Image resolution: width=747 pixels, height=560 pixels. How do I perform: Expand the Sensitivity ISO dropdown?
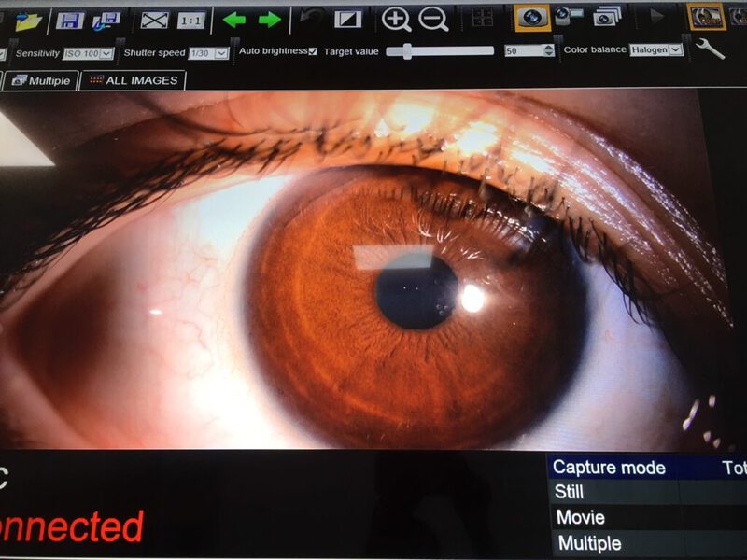[x=89, y=53]
